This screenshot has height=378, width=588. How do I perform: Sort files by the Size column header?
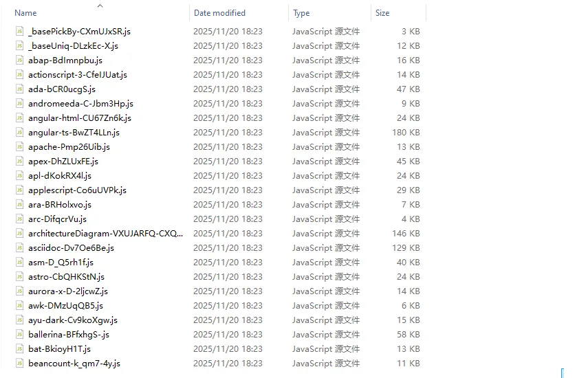[382, 13]
